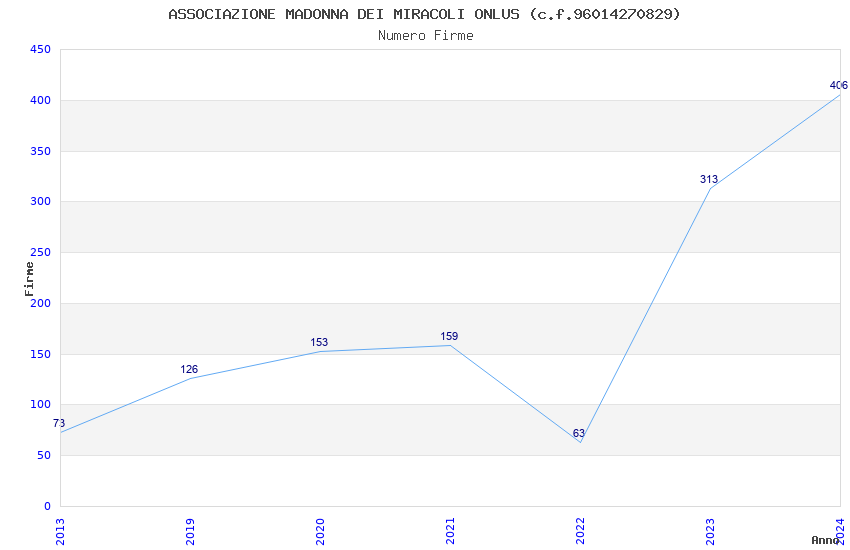
Task: Click the data label 63
Action: (x=579, y=433)
